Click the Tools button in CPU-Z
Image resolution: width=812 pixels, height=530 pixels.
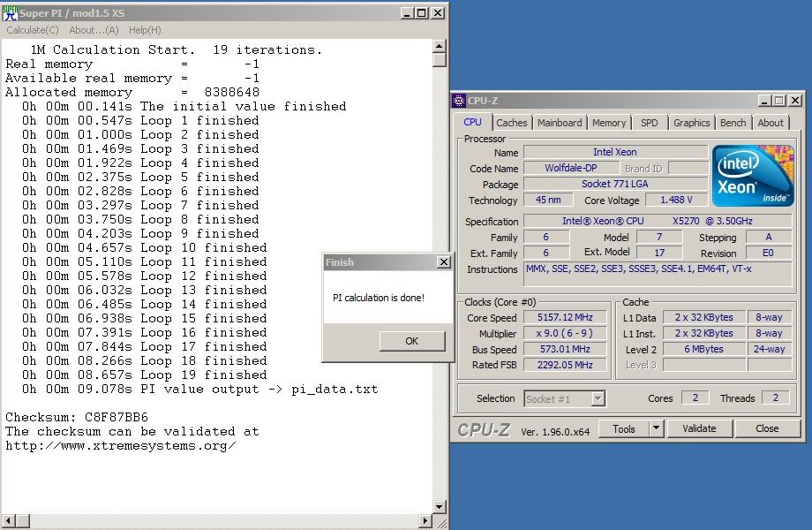[624, 428]
